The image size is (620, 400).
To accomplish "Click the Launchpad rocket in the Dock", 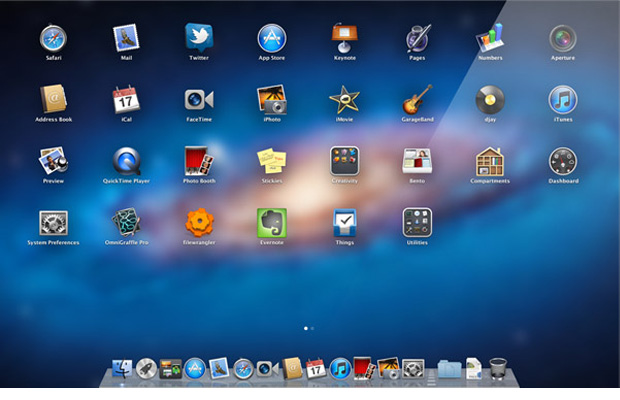I will coord(146,368).
